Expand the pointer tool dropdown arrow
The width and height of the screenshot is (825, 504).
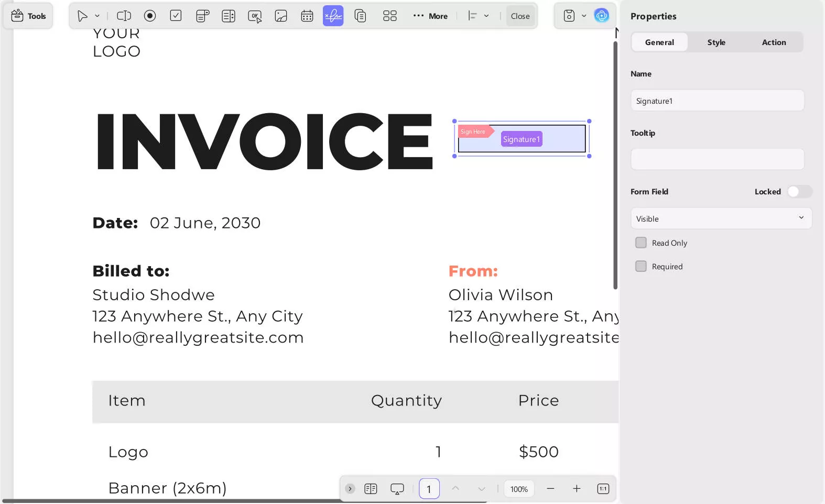[97, 16]
